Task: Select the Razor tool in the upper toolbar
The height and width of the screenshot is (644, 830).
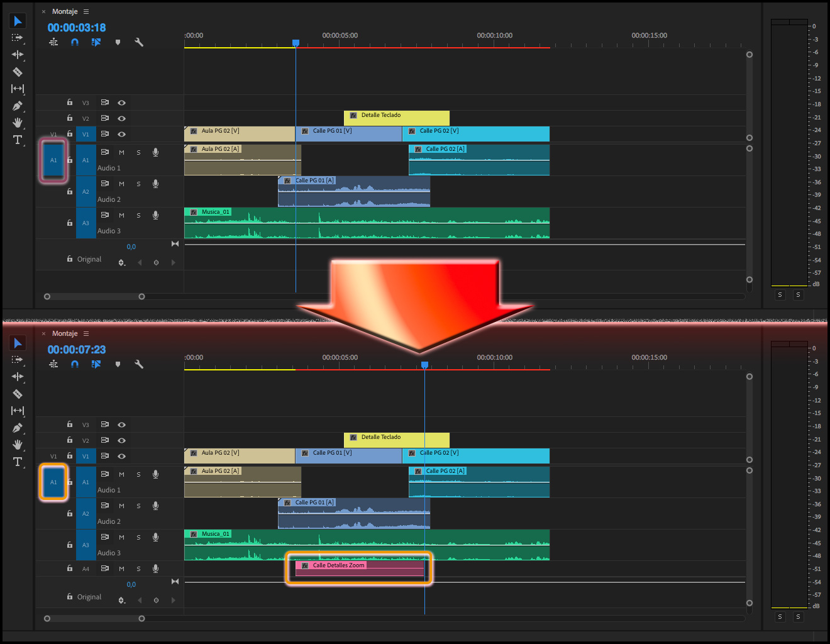Action: pyautogui.click(x=18, y=72)
